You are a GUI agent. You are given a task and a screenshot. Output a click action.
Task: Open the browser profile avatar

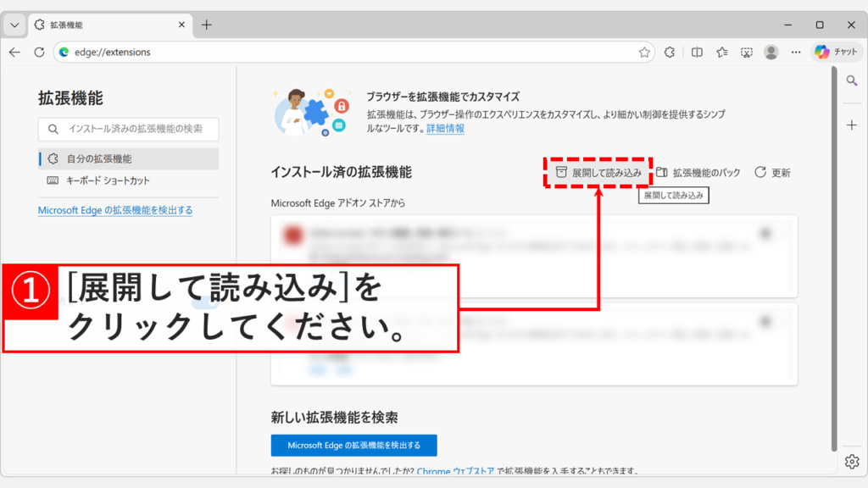[771, 52]
